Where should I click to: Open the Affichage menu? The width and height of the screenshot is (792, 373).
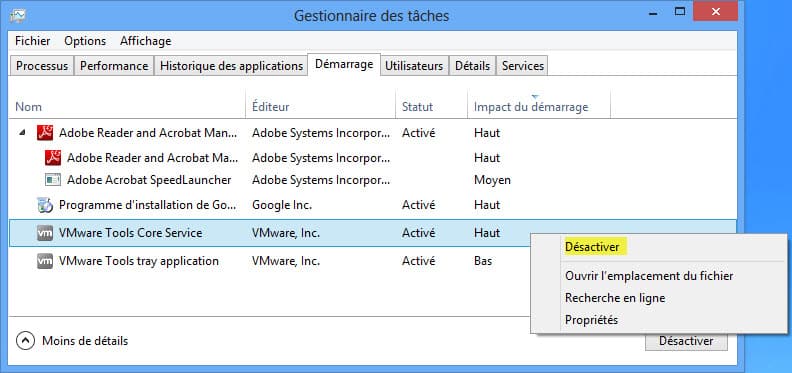(145, 41)
